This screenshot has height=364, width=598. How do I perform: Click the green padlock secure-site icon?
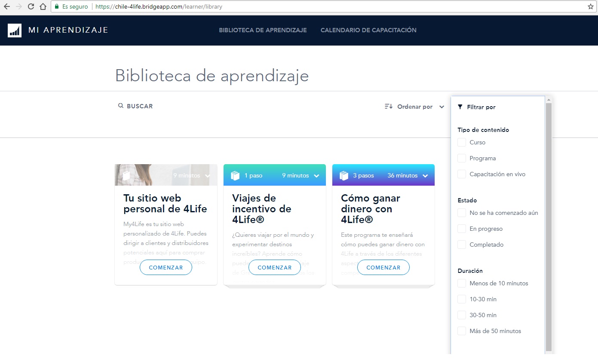point(56,7)
